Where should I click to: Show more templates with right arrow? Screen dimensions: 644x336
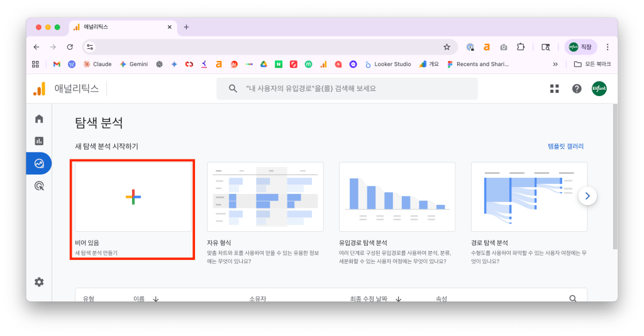[587, 196]
